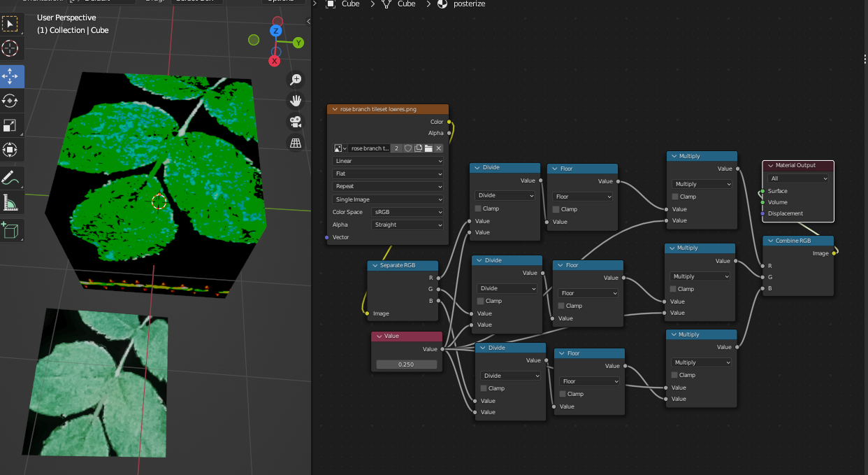Screen dimensions: 868x475
Task: Click the Color output socket of image node
Action: click(x=449, y=122)
